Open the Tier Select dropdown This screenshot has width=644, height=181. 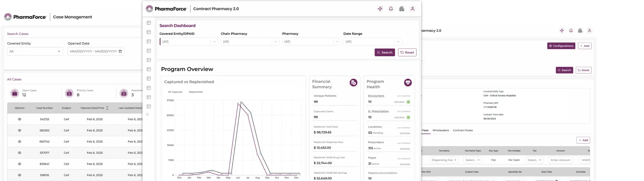click(535, 160)
